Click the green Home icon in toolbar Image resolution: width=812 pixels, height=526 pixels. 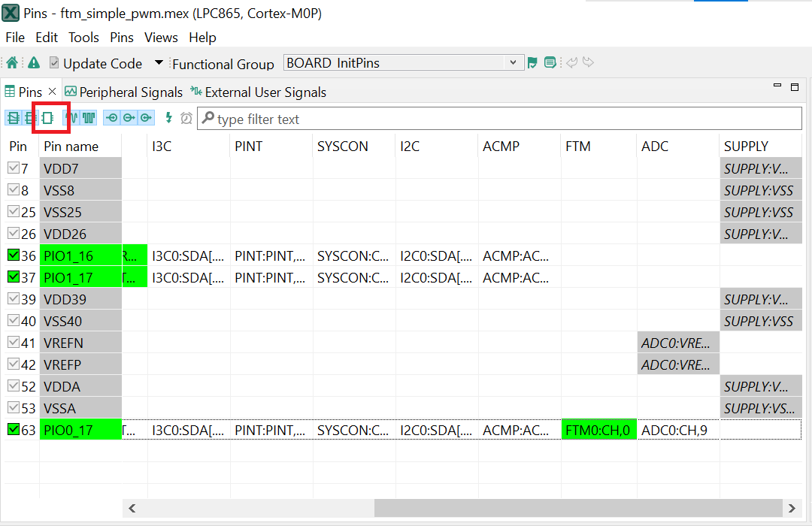(12, 63)
